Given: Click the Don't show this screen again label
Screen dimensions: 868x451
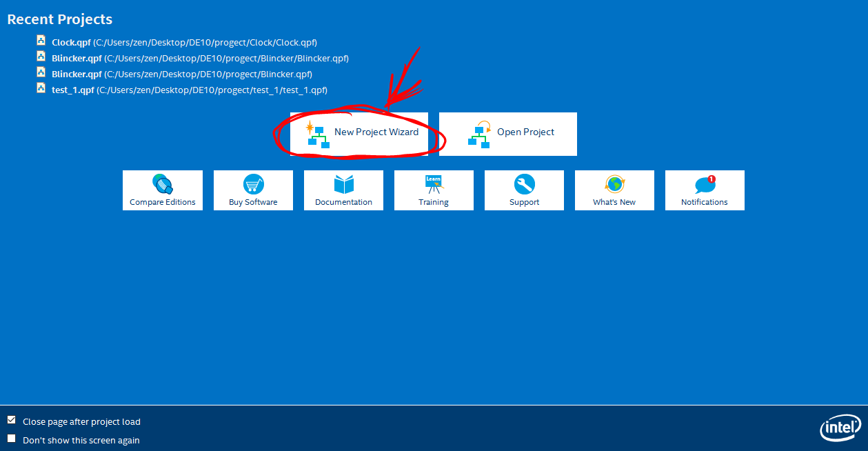Looking at the screenshot, I should tap(81, 440).
